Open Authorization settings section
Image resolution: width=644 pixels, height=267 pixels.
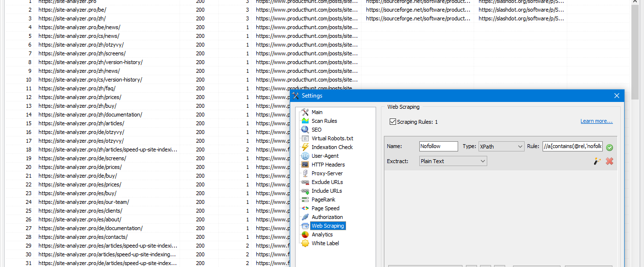(x=327, y=217)
